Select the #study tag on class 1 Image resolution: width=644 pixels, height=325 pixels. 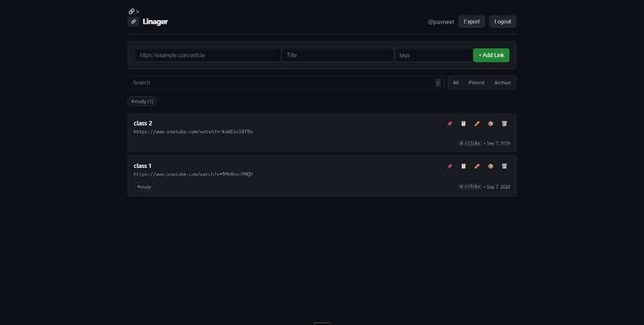click(x=144, y=187)
